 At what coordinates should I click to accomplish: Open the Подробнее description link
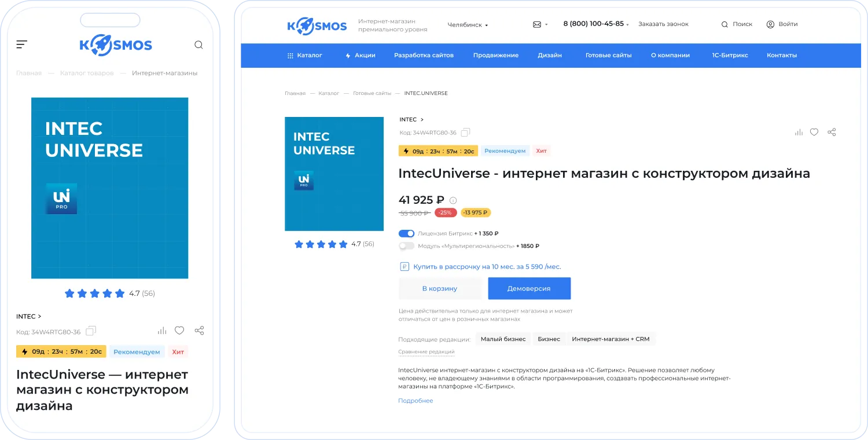click(x=415, y=401)
